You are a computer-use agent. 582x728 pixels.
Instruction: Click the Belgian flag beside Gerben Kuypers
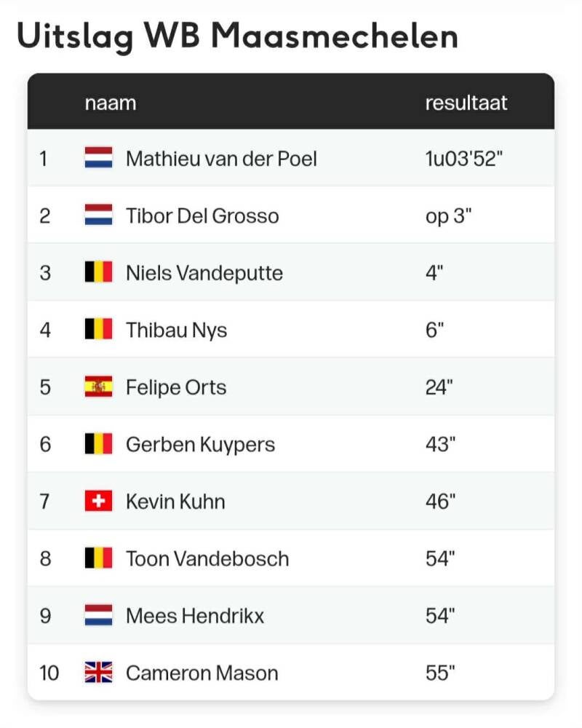(98, 443)
